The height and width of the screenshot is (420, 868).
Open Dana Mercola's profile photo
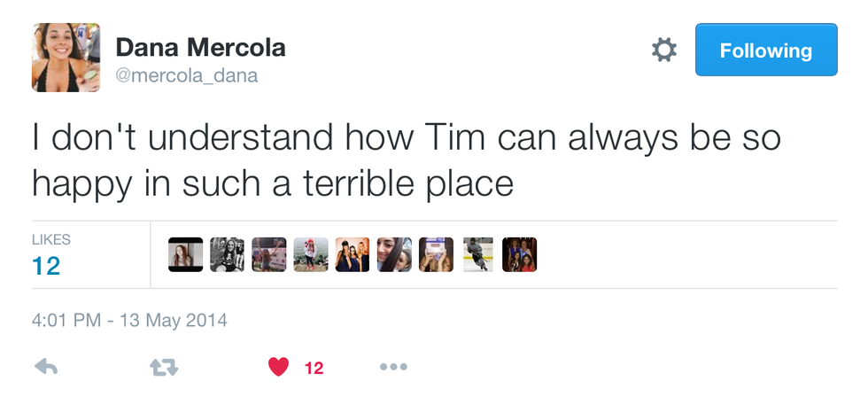[66, 58]
